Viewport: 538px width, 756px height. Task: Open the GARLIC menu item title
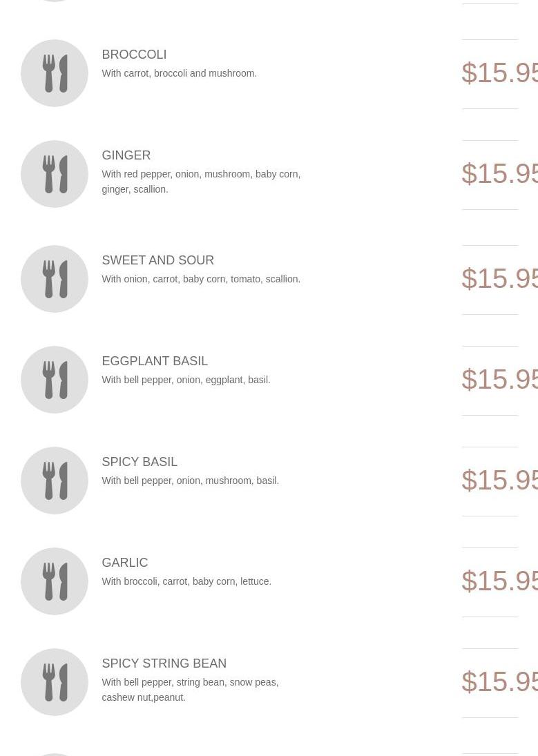125,563
